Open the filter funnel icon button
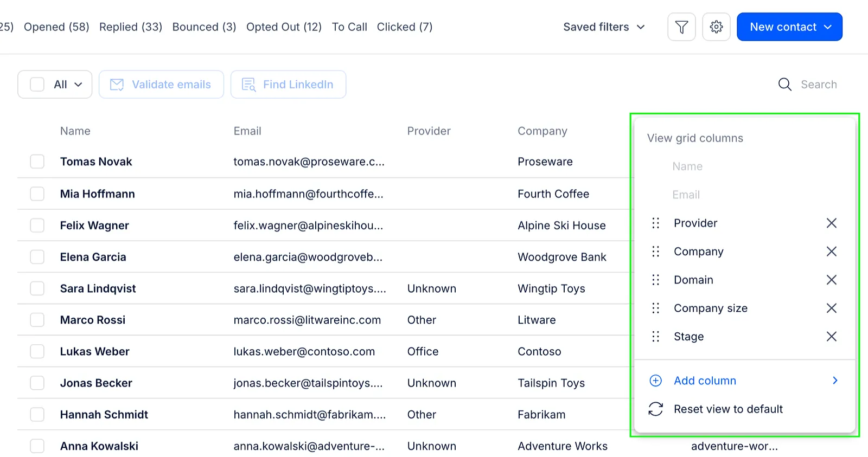The height and width of the screenshot is (457, 868). tap(681, 27)
